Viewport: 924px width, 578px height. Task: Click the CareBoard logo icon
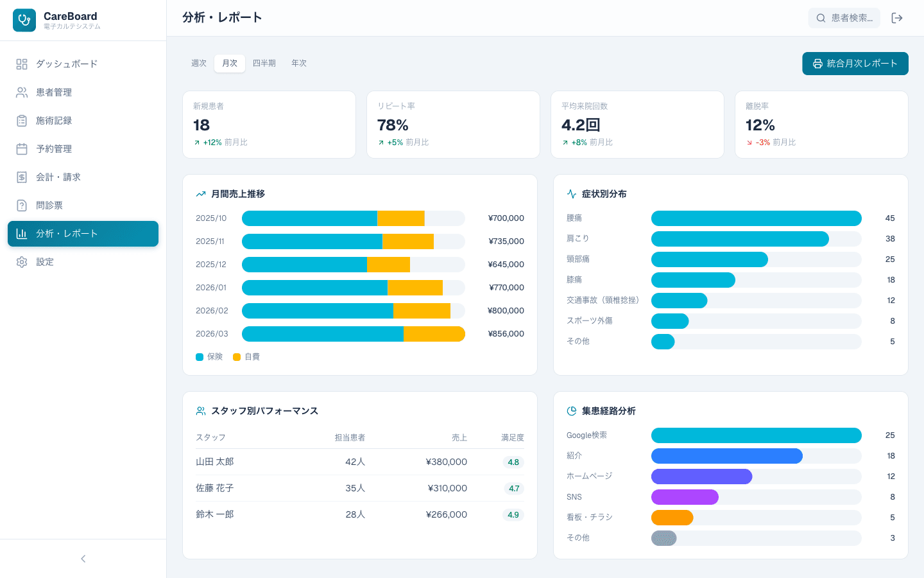[x=24, y=20]
